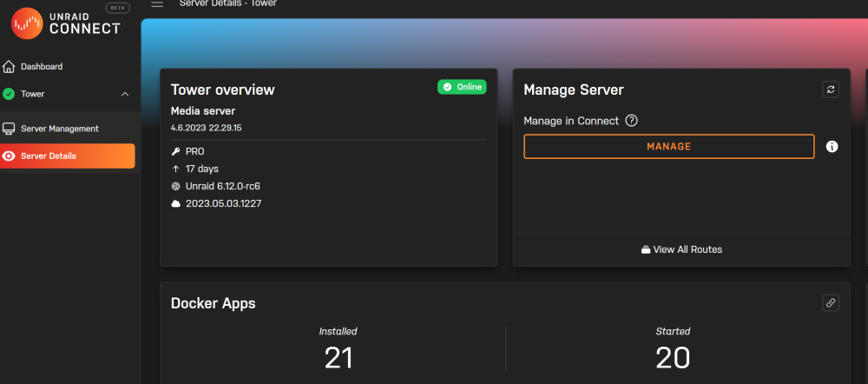Refresh the Manage Server card
The width and height of the screenshot is (868, 384).
(831, 89)
